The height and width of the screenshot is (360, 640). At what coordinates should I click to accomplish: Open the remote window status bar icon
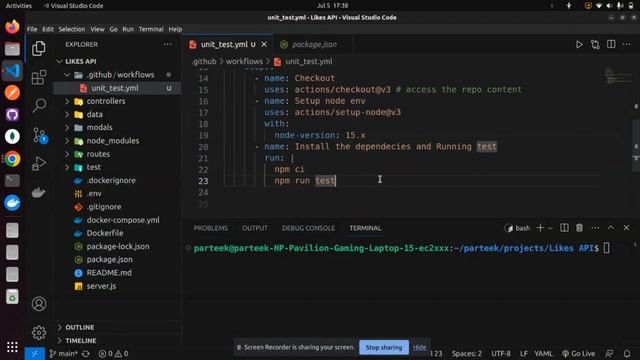[x=34, y=353]
